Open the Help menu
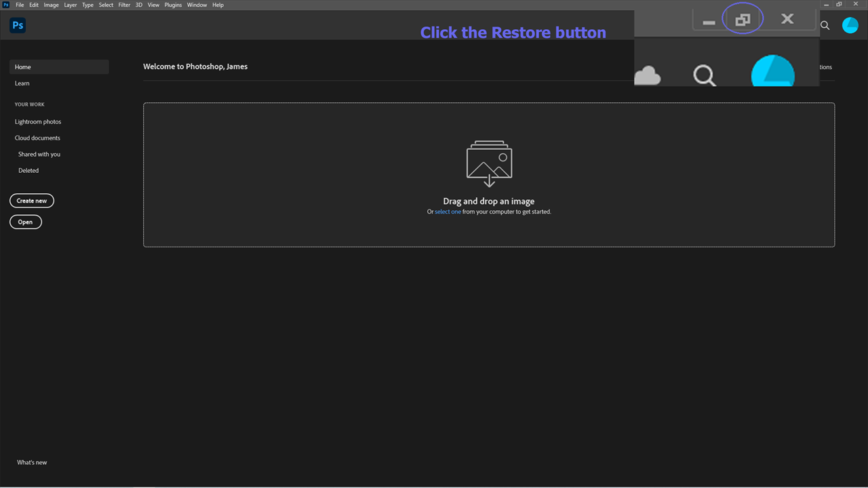Viewport: 868px width, 488px height. click(x=218, y=5)
